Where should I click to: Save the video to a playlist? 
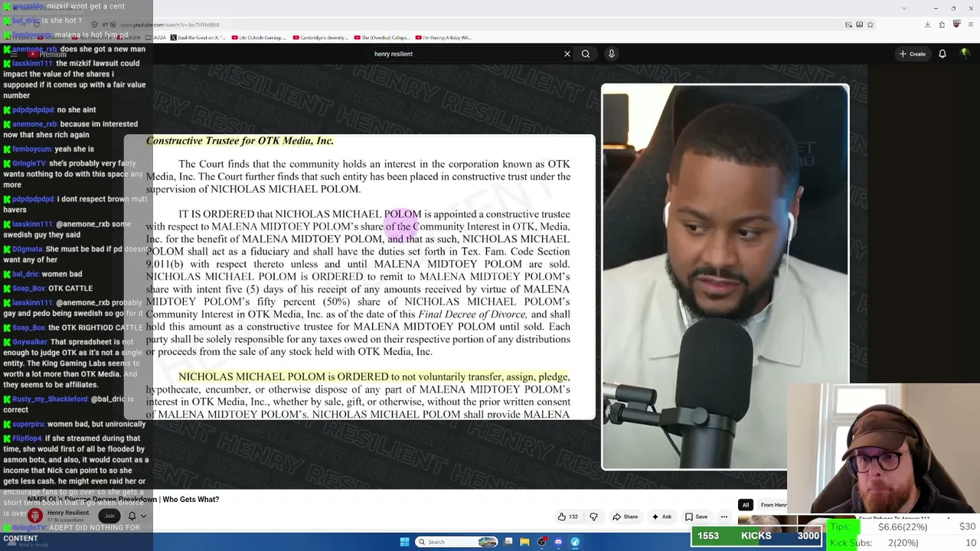[x=696, y=517]
